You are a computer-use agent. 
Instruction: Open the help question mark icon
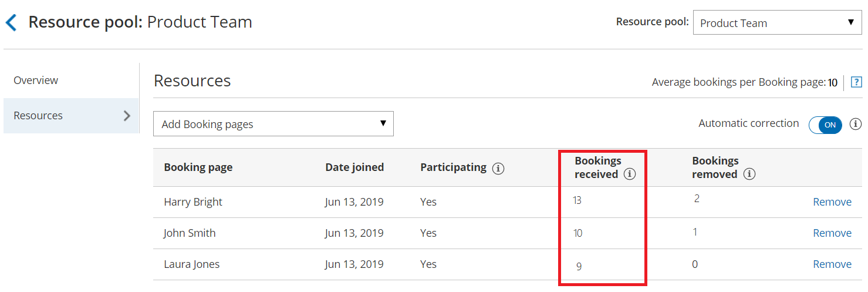856,83
